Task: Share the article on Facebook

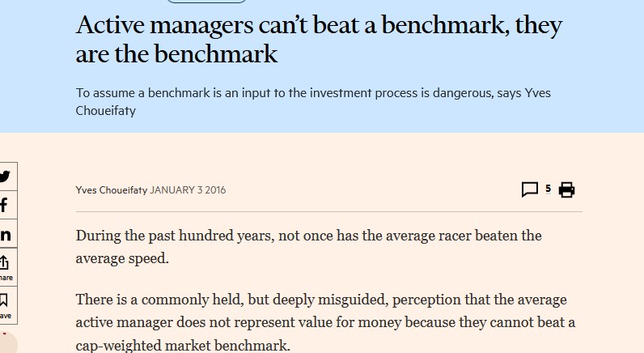Action: click(x=5, y=206)
